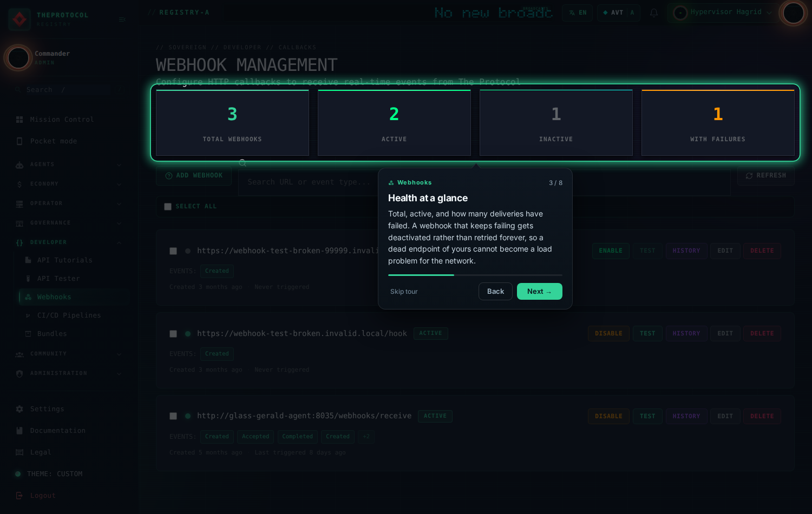The width and height of the screenshot is (812, 514).
Task: Click the Add Webhook button
Action: click(x=194, y=176)
